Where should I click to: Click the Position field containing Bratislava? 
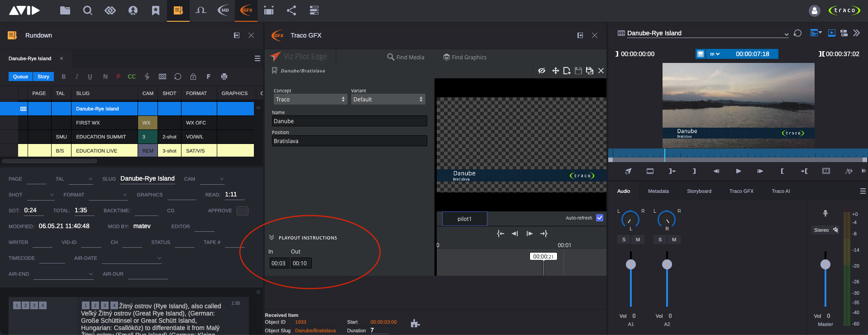click(x=349, y=141)
